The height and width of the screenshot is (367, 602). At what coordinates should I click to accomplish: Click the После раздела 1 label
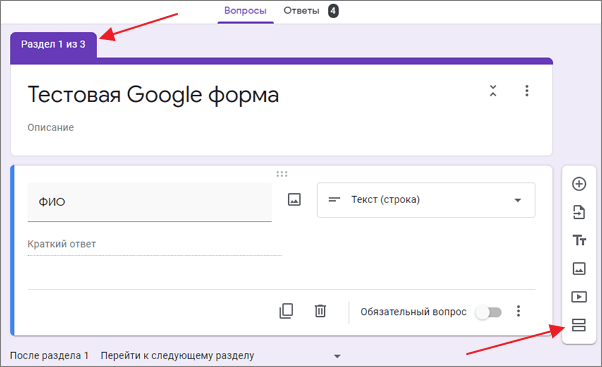(49, 356)
